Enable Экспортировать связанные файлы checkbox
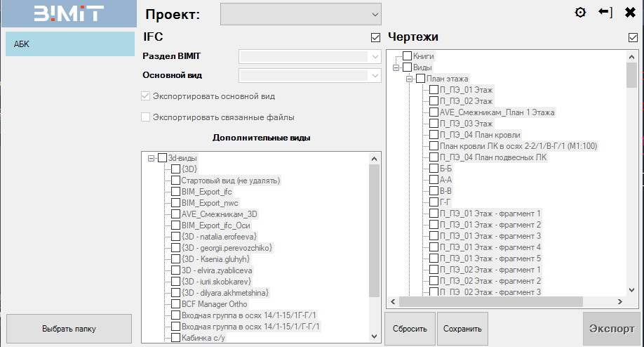The height and width of the screenshot is (347, 644). coord(146,117)
